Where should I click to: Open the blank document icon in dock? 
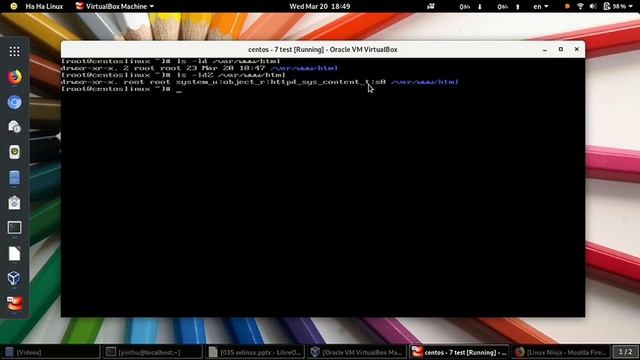click(x=14, y=253)
